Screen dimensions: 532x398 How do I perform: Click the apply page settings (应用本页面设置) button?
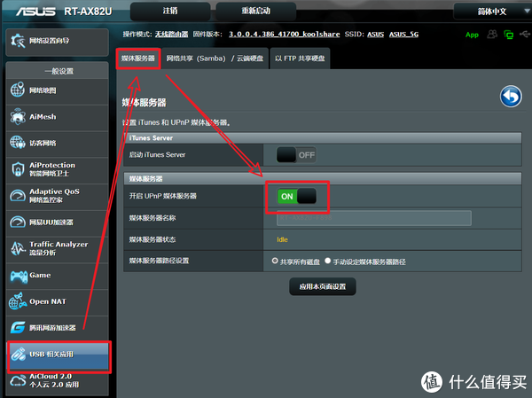tap(323, 286)
